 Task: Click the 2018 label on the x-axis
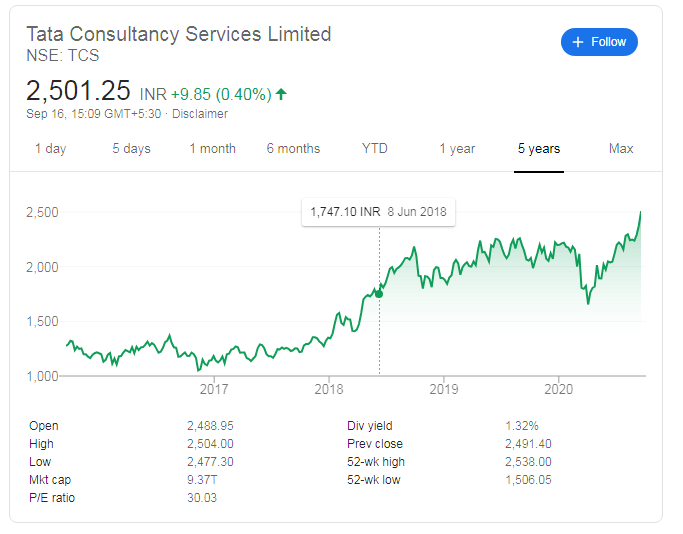(x=329, y=389)
